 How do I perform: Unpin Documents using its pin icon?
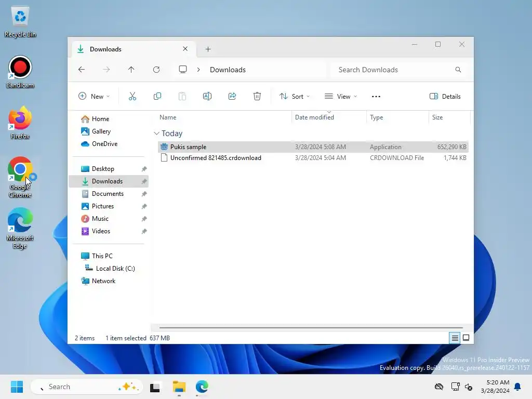tap(144, 194)
